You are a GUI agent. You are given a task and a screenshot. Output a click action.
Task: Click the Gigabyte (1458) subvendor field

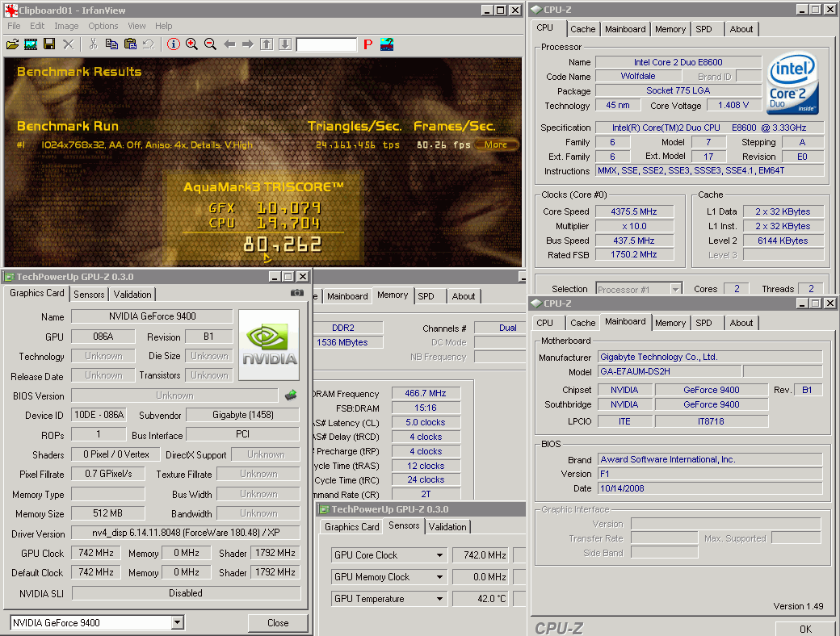click(242, 415)
